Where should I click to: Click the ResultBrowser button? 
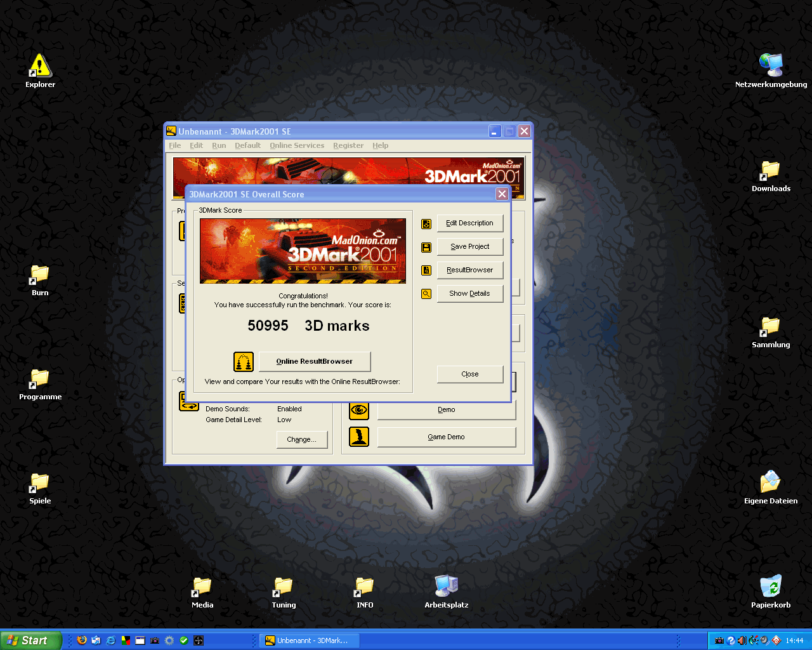point(470,270)
